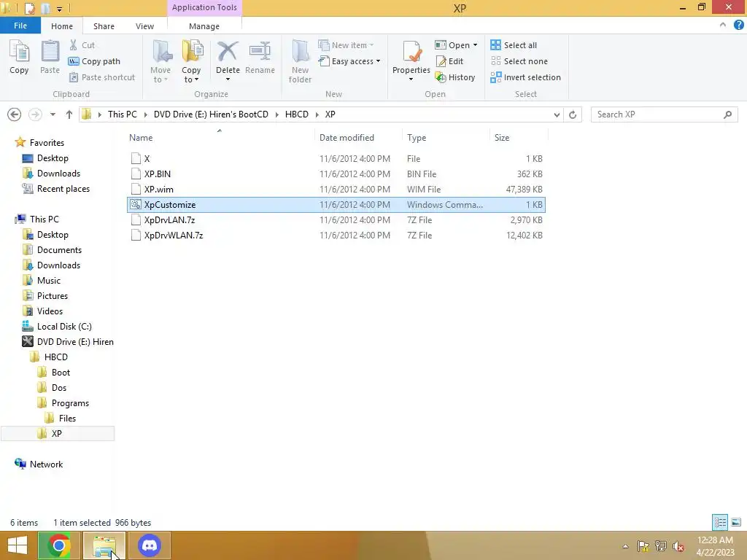The width and height of the screenshot is (747, 560).
Task: Click the Application Tools contextual tab header
Action: tap(204, 7)
